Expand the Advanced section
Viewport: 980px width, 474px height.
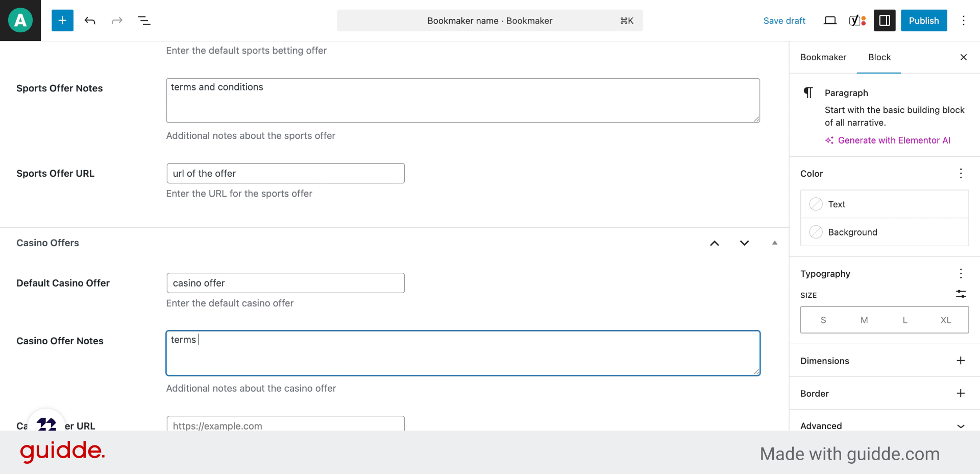pyautogui.click(x=961, y=426)
